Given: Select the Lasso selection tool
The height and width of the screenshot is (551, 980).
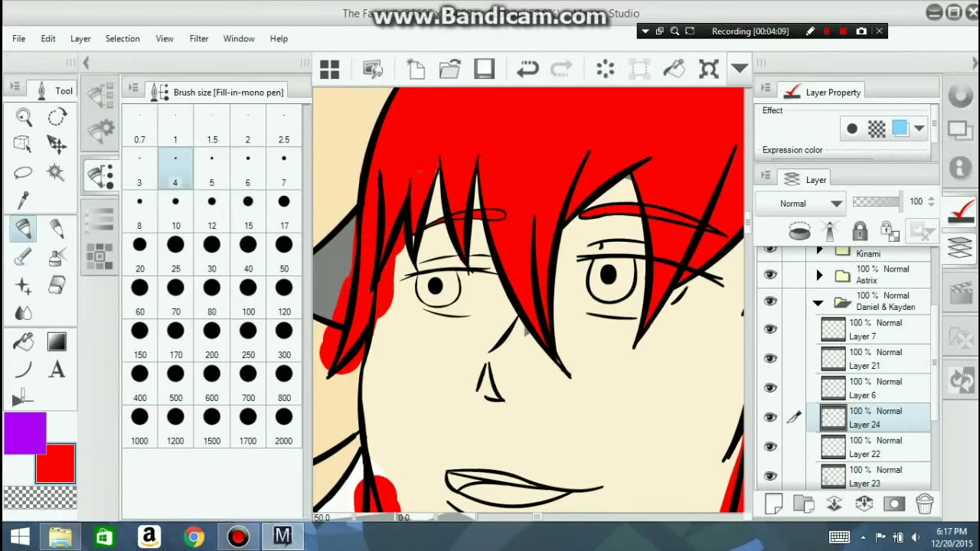Looking at the screenshot, I should click(24, 172).
